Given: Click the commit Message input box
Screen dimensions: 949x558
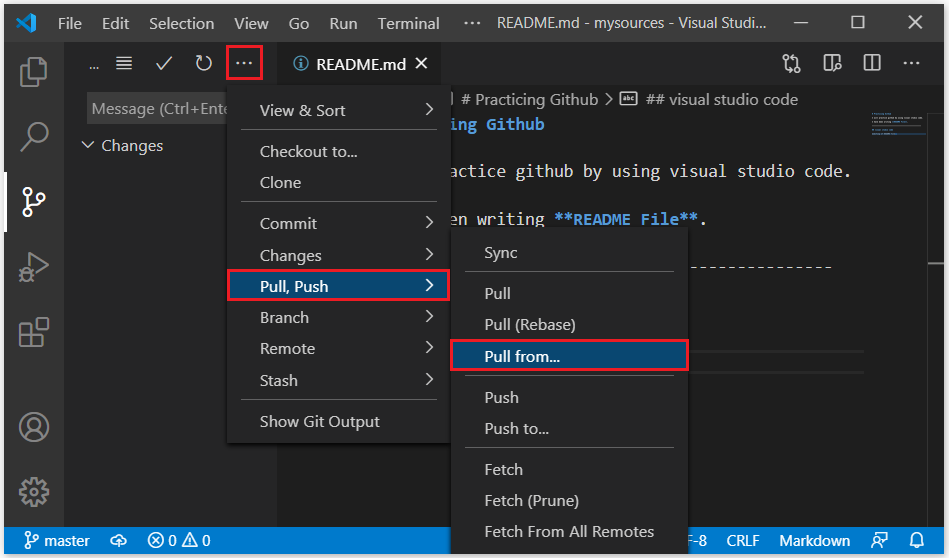Looking at the screenshot, I should coord(159,108).
